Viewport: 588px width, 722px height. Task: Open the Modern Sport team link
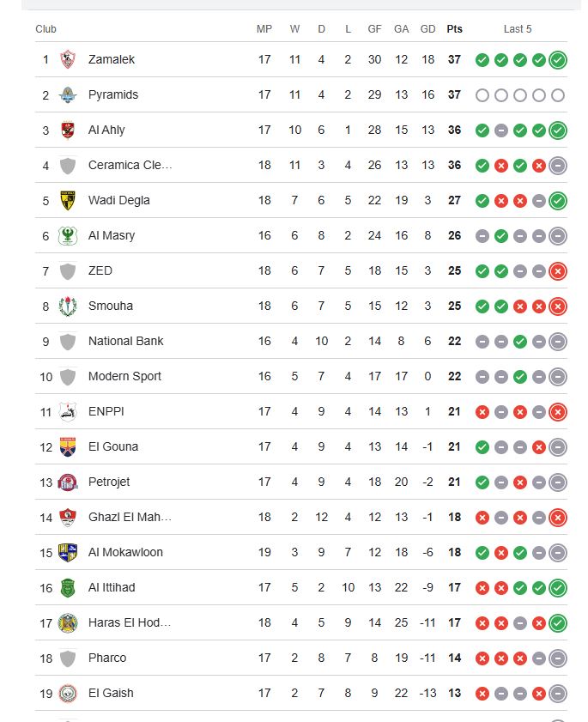click(x=124, y=377)
